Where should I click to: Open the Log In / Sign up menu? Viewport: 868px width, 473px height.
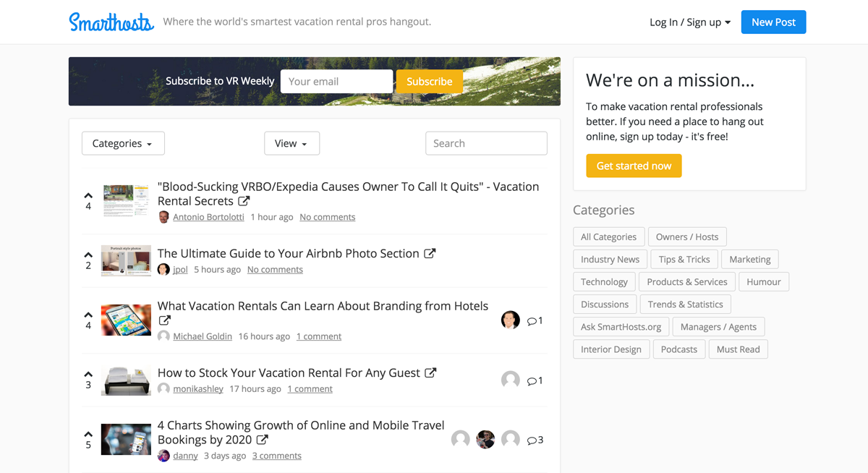(x=689, y=22)
